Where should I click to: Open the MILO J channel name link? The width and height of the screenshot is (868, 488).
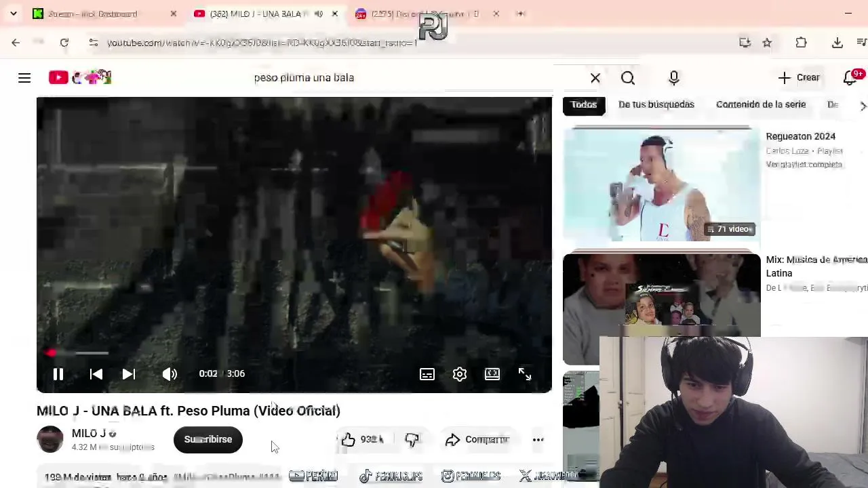[89, 434]
